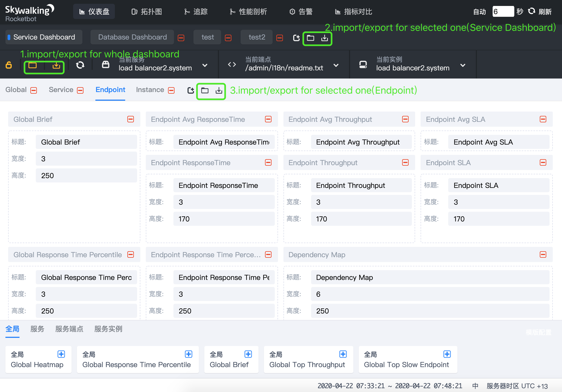Click whole dashboard import folder icon
562x392 pixels.
click(33, 65)
